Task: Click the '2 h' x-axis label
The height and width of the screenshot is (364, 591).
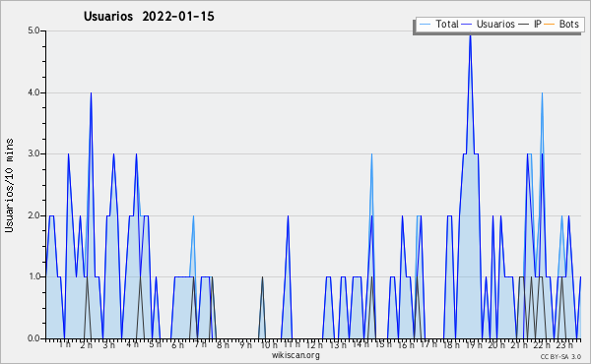Action: (x=86, y=345)
